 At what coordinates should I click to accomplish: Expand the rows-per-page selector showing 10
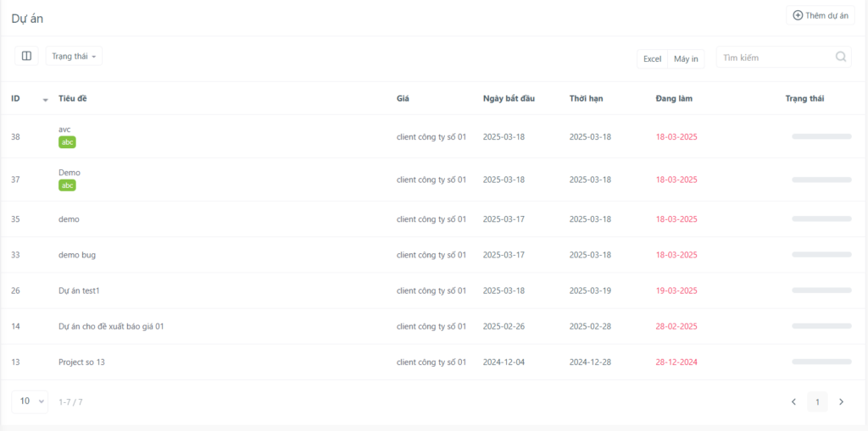[30, 401]
